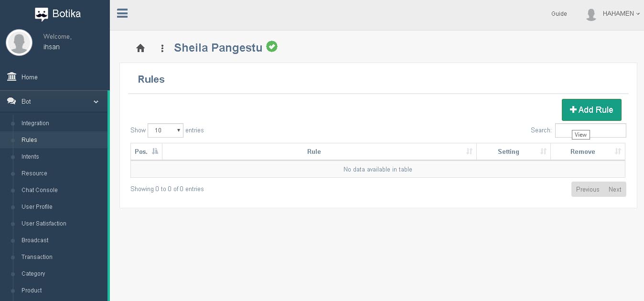Click the hamburger menu icon
The image size is (644, 301).
tap(122, 13)
